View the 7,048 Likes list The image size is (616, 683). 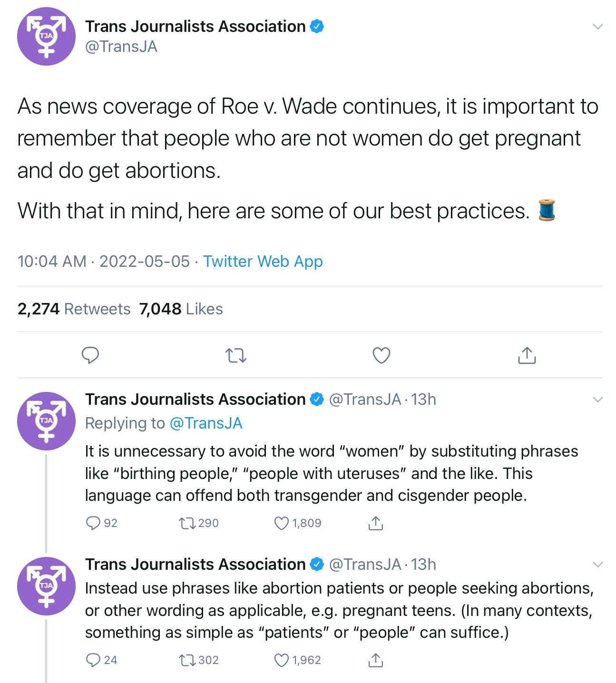tap(181, 309)
